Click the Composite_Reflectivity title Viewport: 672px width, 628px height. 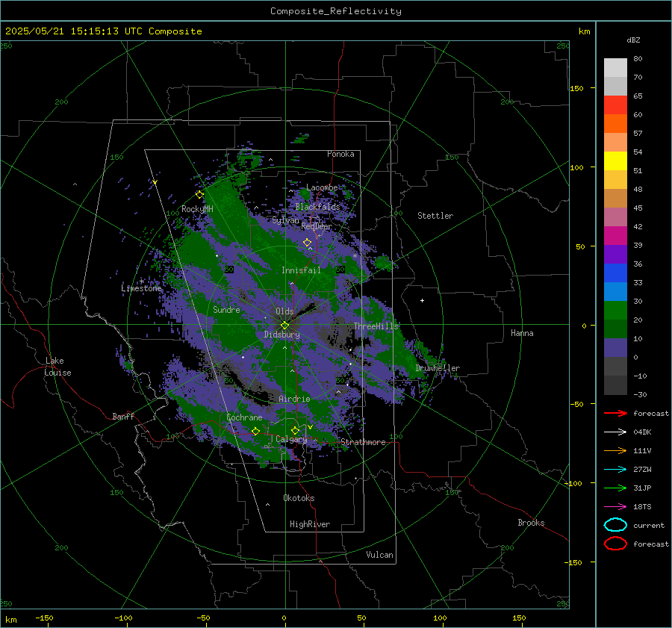point(336,11)
